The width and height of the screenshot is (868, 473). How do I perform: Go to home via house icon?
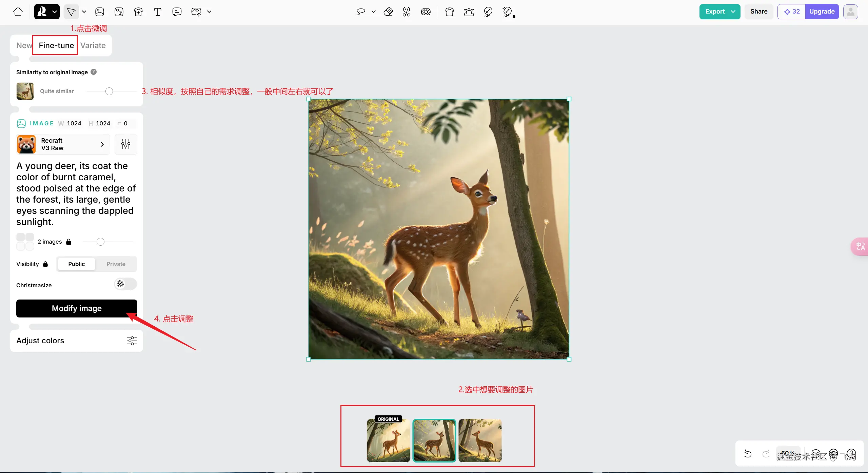point(18,12)
